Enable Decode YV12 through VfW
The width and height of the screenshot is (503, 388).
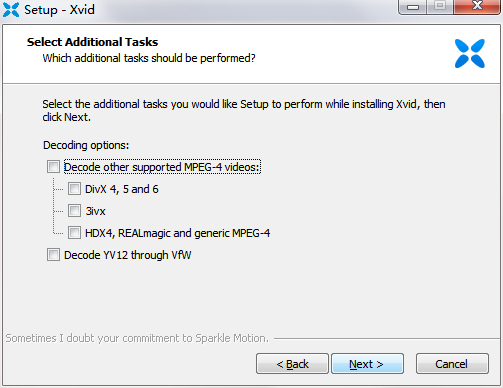pyautogui.click(x=53, y=255)
